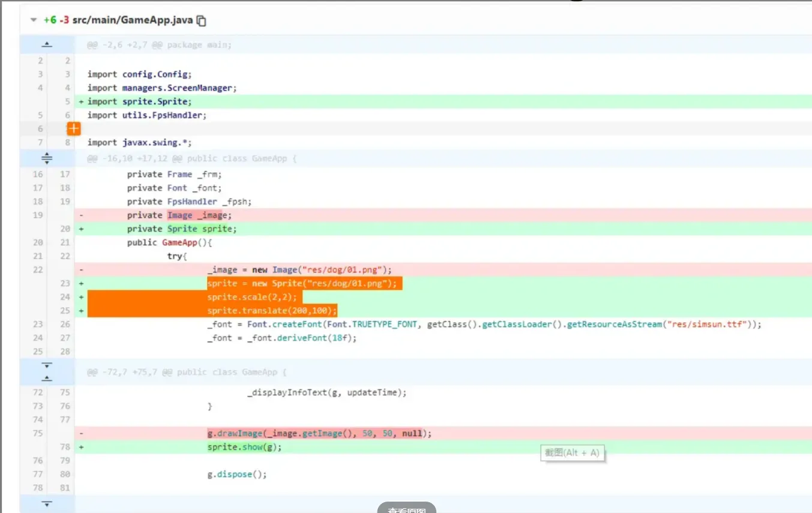Viewport: 812px width, 513px height.
Task: Click the 截图(Alt + A) tooltip label
Action: 572,453
